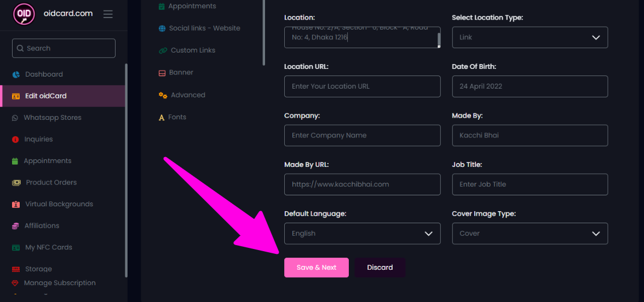This screenshot has height=302, width=644.
Task: Click the Inquiries red icon
Action: [x=15, y=140]
